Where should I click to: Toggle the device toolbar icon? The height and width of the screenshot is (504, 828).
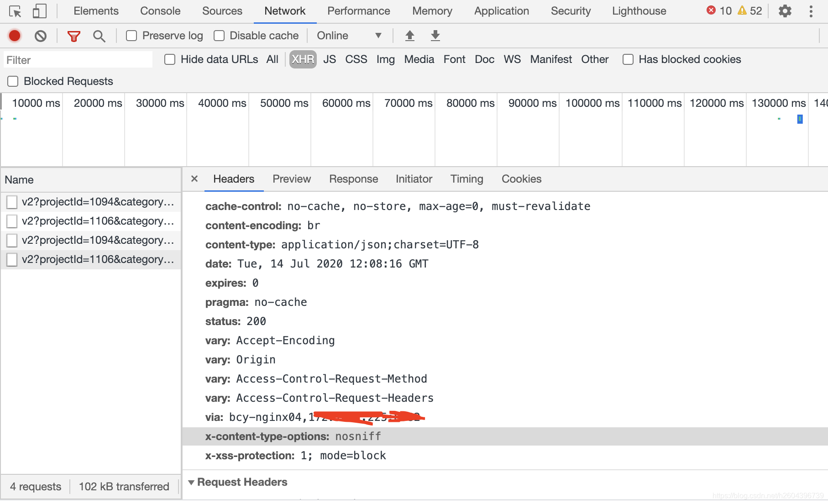pos(40,11)
